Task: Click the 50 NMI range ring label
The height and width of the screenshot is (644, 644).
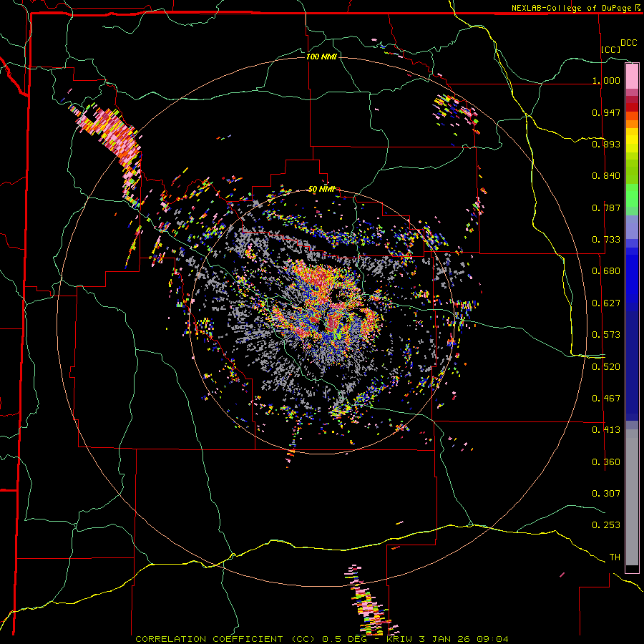Action: (x=321, y=190)
